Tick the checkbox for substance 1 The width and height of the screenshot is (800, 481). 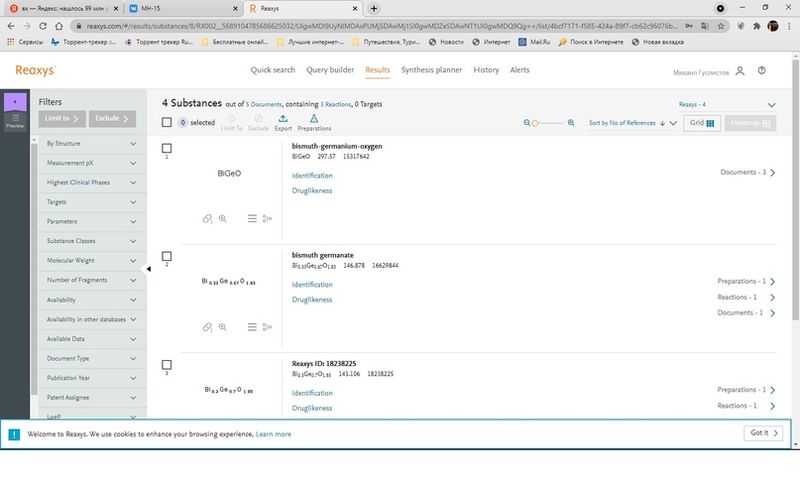(x=167, y=148)
